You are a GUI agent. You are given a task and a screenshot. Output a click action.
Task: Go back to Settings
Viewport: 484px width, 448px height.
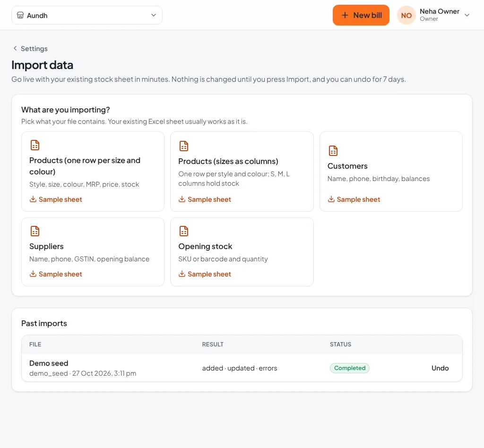click(30, 49)
